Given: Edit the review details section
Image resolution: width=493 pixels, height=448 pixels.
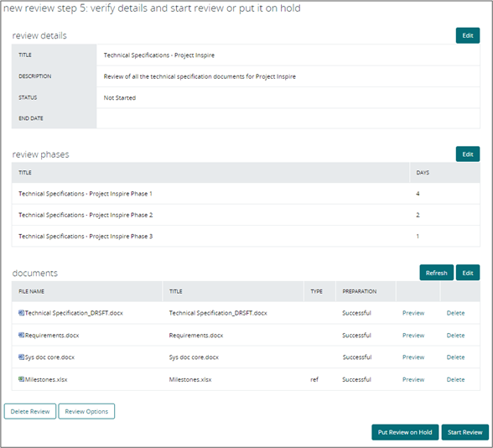Looking at the screenshot, I should click(468, 35).
